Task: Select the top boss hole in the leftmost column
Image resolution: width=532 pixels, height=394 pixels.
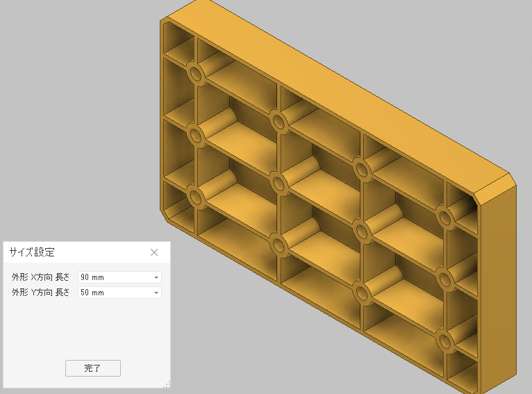Action: (x=195, y=74)
